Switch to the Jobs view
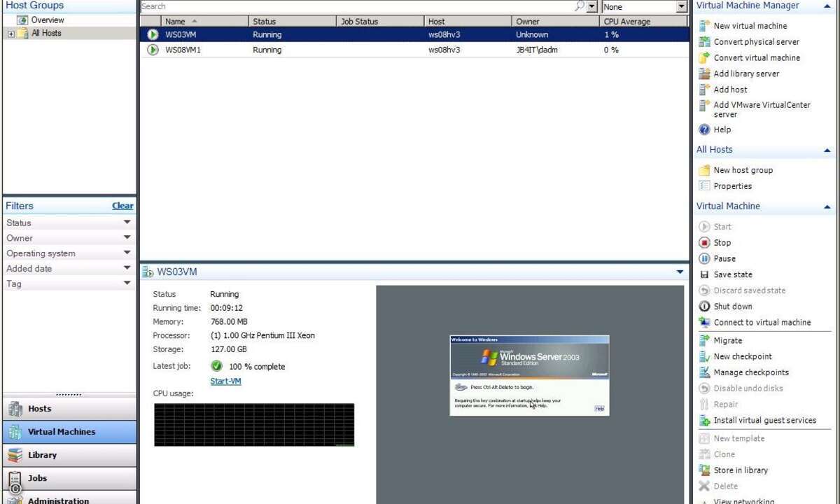Screen dimensions: 840x504 pyautogui.click(x=69, y=478)
